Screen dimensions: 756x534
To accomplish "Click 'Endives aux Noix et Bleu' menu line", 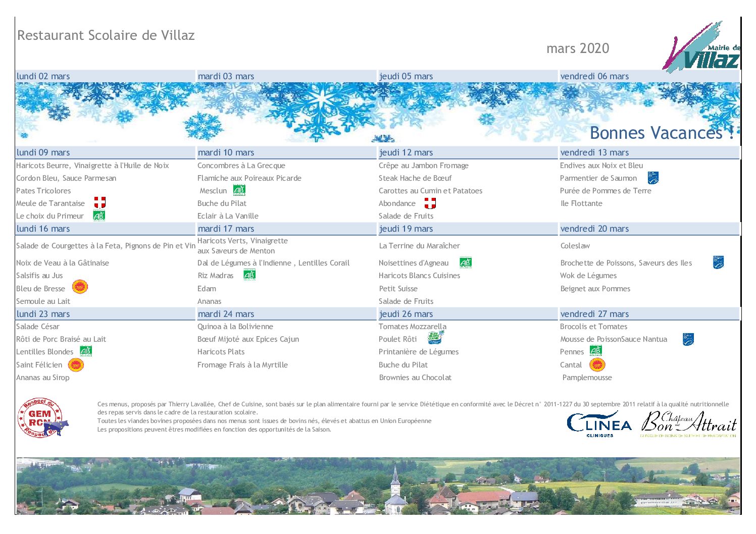I will click(x=601, y=166).
